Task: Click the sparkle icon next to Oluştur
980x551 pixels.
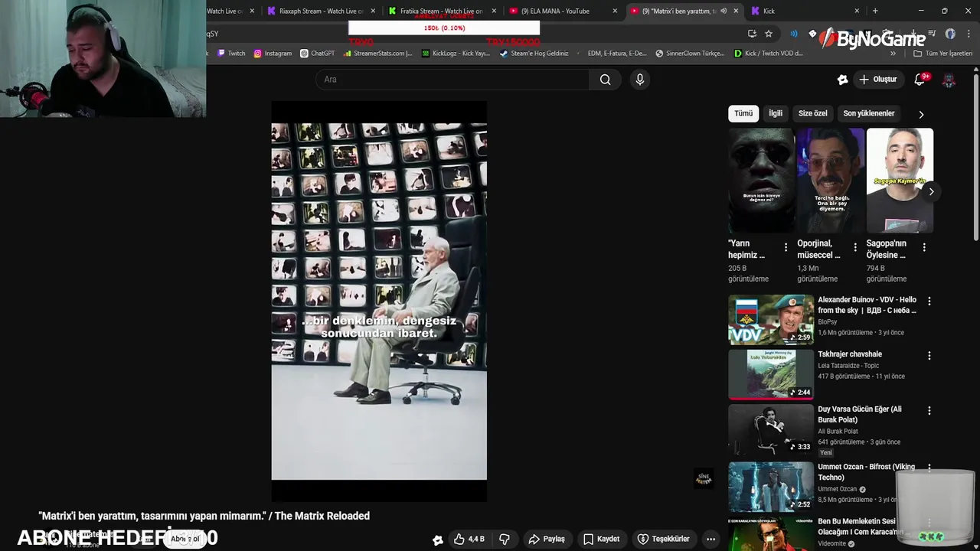Action: click(x=842, y=80)
